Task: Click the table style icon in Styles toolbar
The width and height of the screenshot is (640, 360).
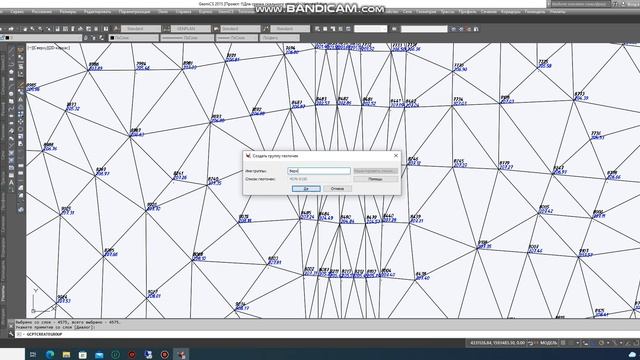Action: [x=216, y=29]
